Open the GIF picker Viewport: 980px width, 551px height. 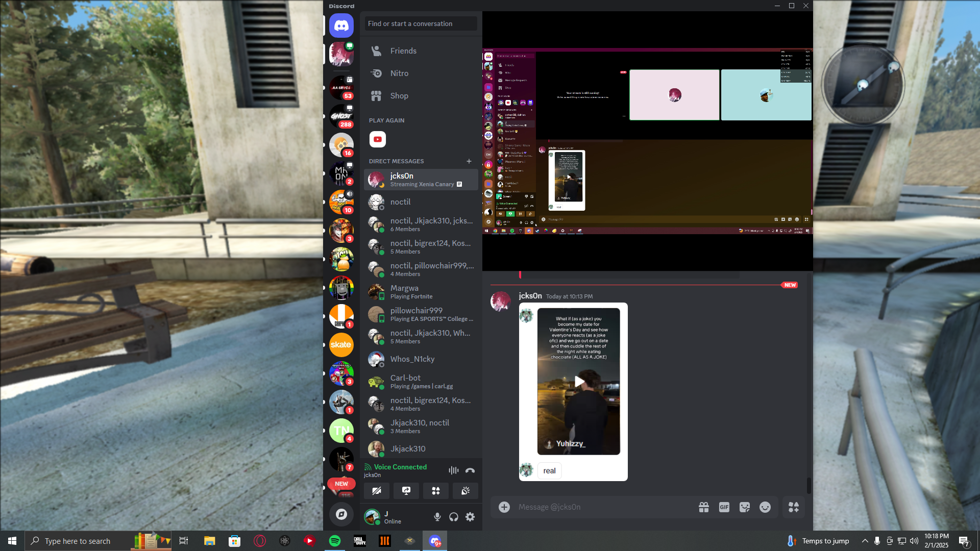pyautogui.click(x=724, y=507)
